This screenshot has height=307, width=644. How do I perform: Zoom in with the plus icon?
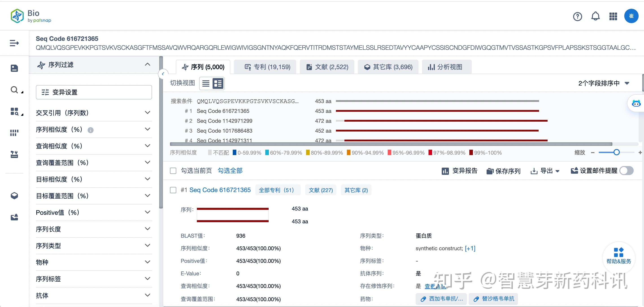click(640, 152)
